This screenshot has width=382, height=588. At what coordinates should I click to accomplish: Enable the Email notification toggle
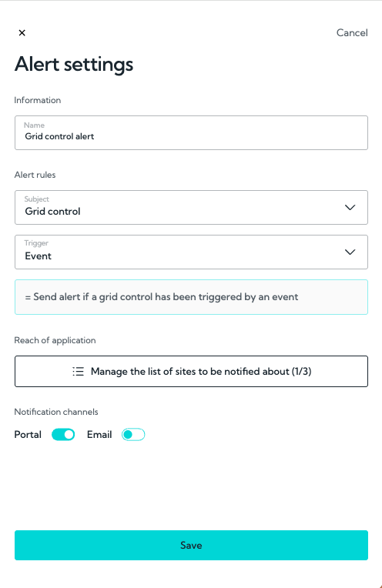click(x=132, y=435)
